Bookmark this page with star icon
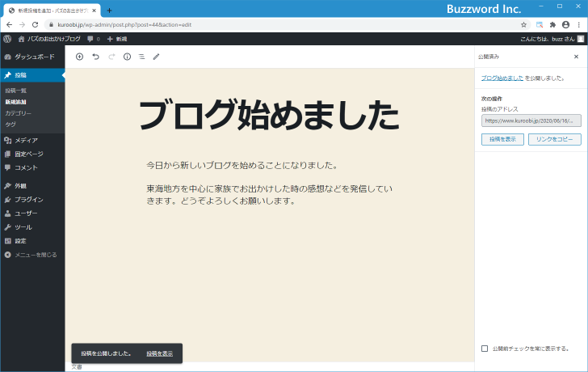This screenshot has height=372, width=588. tap(524, 25)
